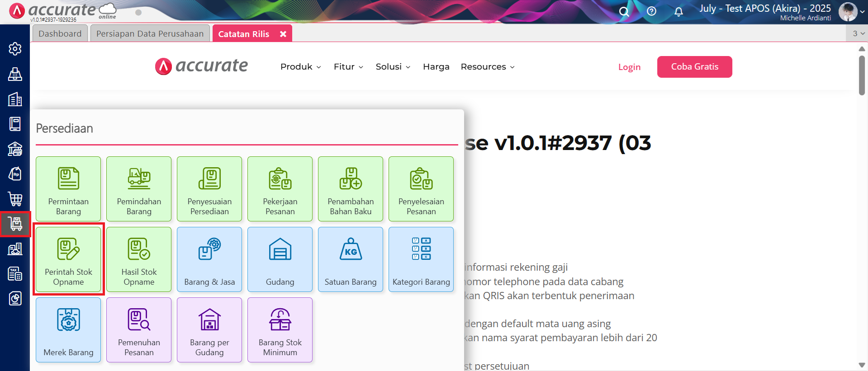The width and height of the screenshot is (868, 371).
Task: Open Barang per Gudang tile
Action: [209, 330]
